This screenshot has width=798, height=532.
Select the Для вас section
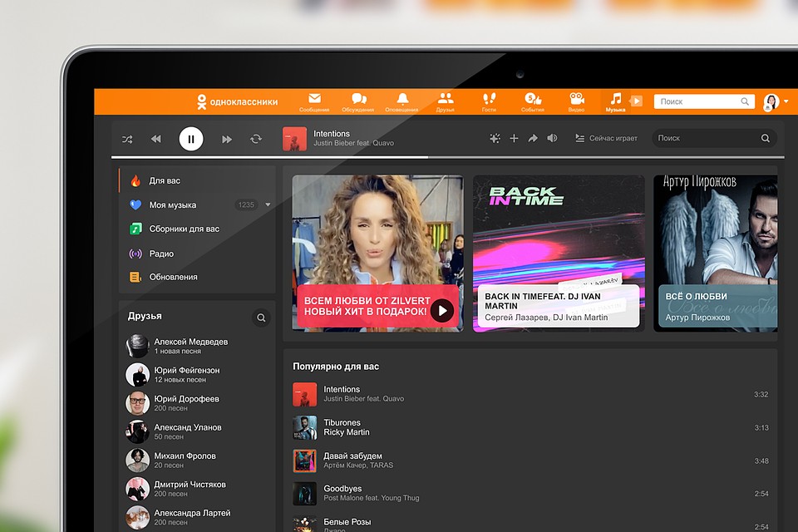tap(198, 180)
